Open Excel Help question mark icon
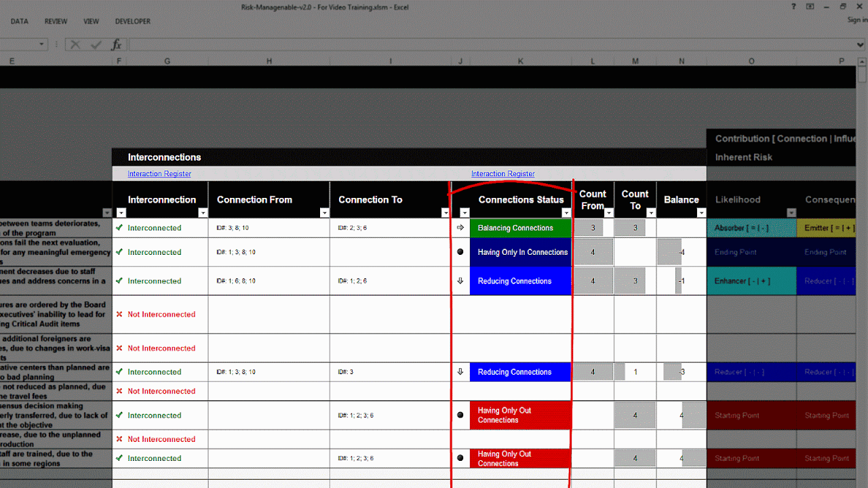This screenshot has height=488, width=868. [x=794, y=6]
